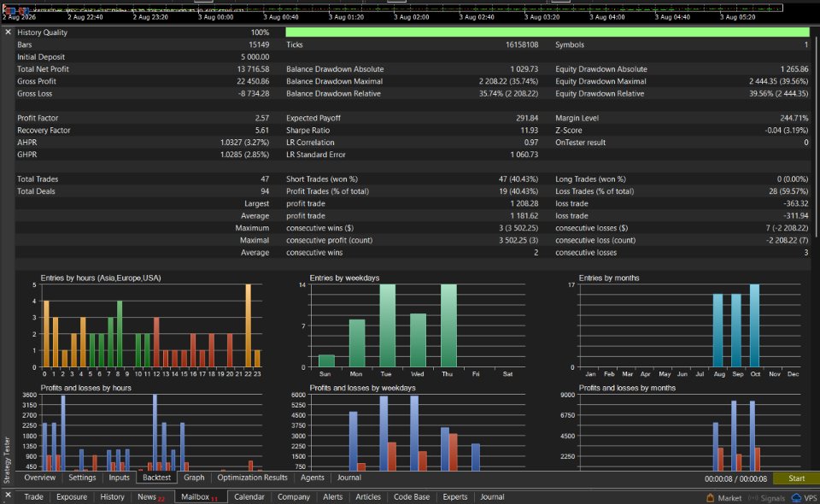Select the Total Net Profit value 13 716.58
The height and width of the screenshot is (504, 820).
coord(253,69)
